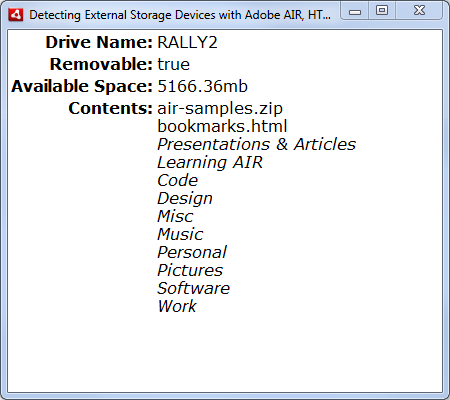This screenshot has height=400, width=450.
Task: Click the 5166.36mb available space value
Action: pyautogui.click(x=202, y=86)
